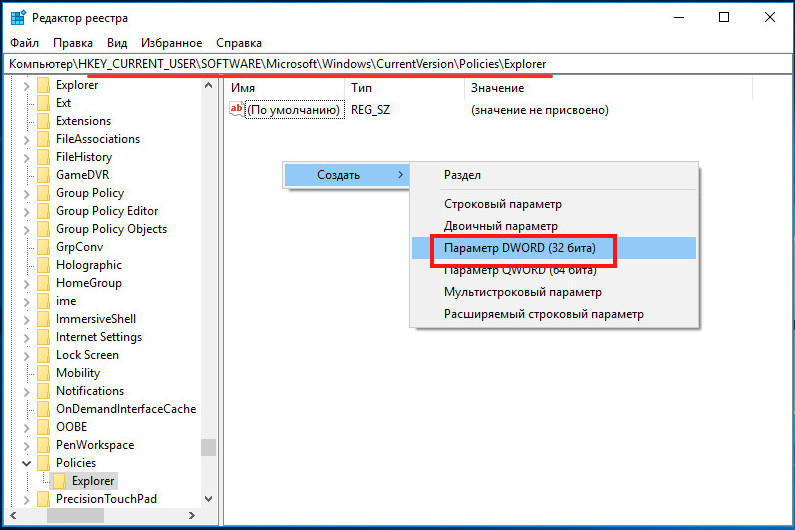
Task: Click the tree horizontal scrollbar thumb
Action: pos(76,516)
